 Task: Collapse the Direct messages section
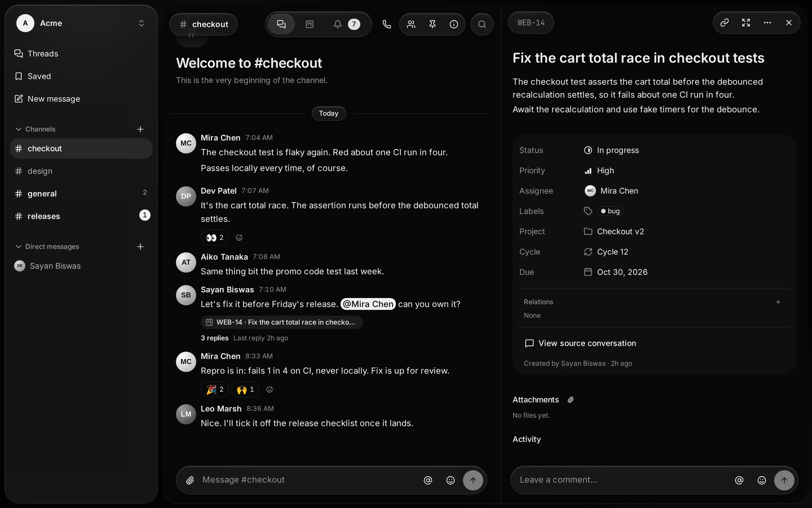[x=47, y=247]
